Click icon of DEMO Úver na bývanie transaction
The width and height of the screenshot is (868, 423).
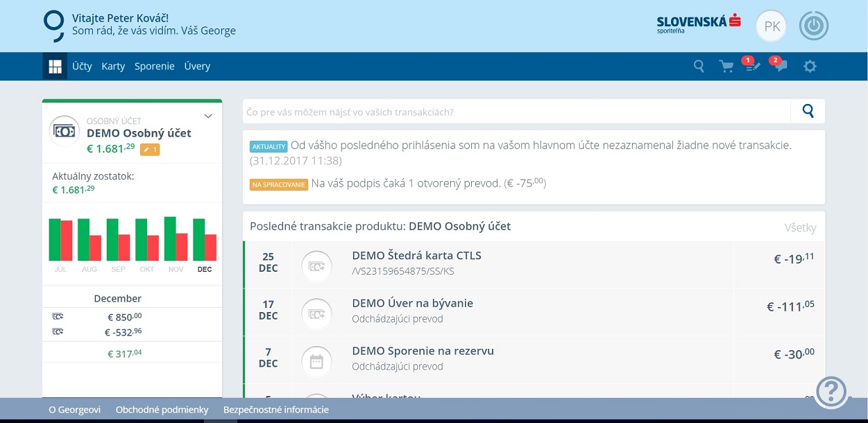click(x=316, y=313)
